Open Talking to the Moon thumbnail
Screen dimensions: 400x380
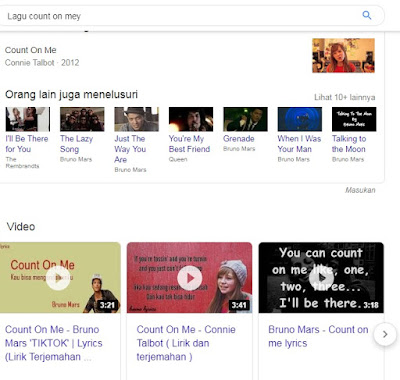(x=354, y=119)
